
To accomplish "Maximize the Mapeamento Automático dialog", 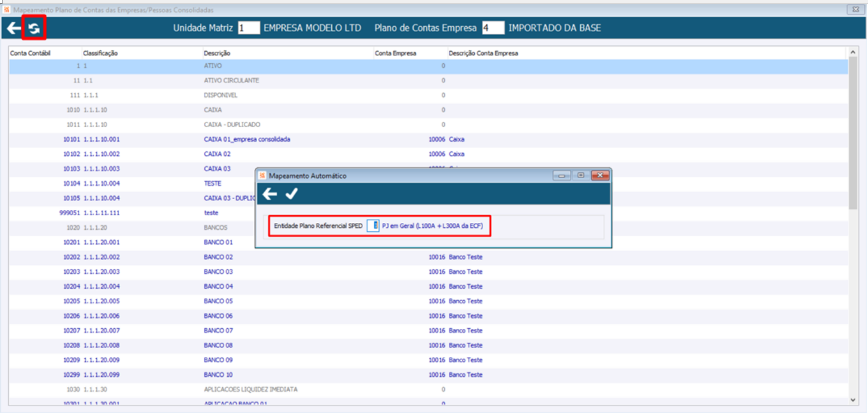I will tap(580, 176).
